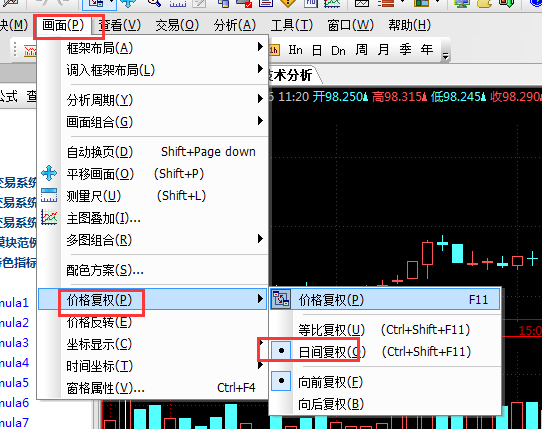Expand the 调入框架布局(L) submenu

click(152, 70)
